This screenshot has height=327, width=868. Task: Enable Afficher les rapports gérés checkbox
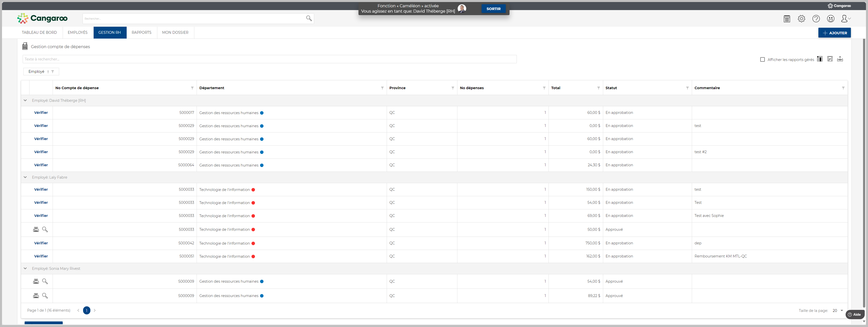(763, 60)
